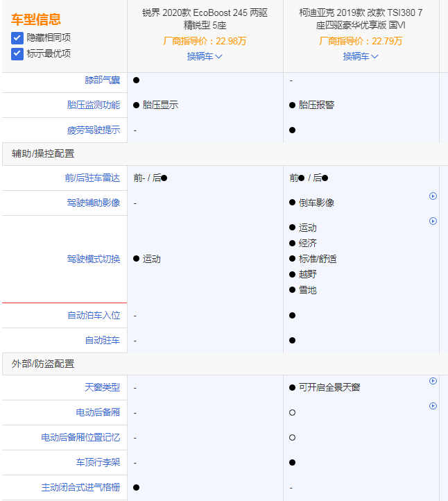Click video icon in 天窗类型 row
Viewport: 448px width, 501px height.
433,381
